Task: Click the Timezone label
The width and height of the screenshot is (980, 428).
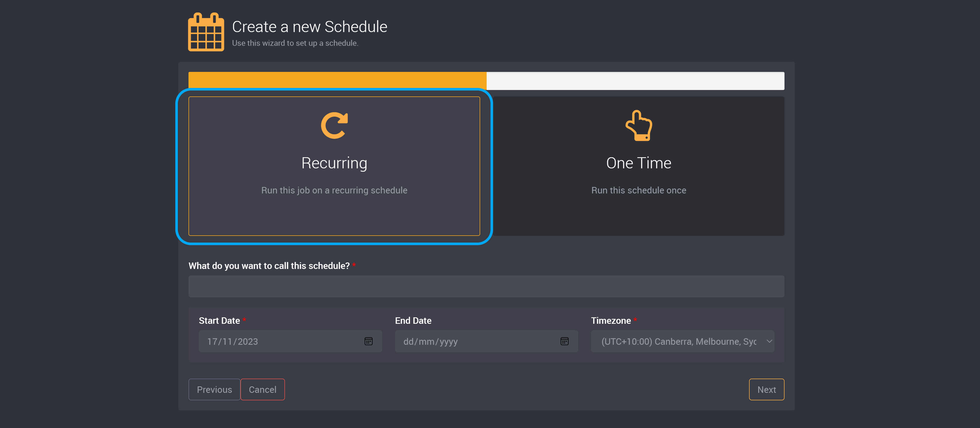Action: coord(611,321)
